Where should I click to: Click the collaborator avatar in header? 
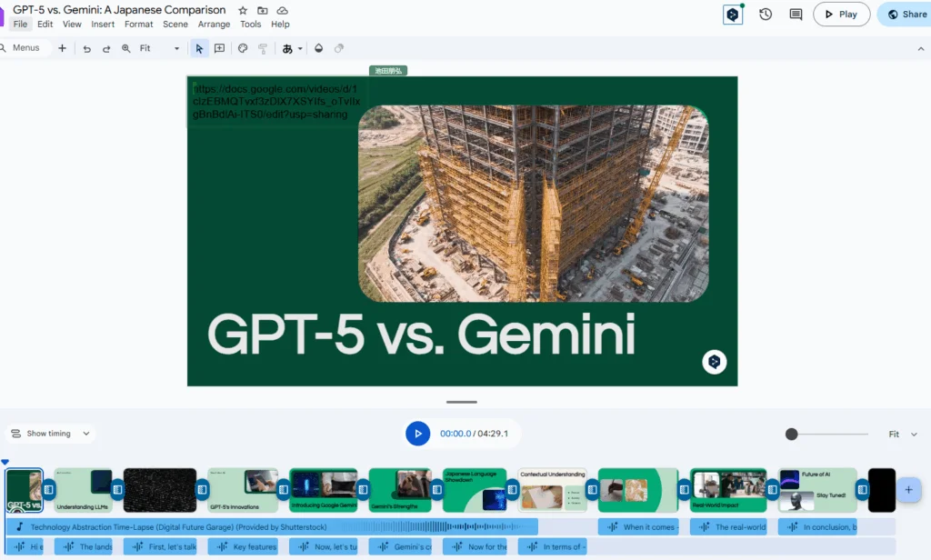(733, 15)
